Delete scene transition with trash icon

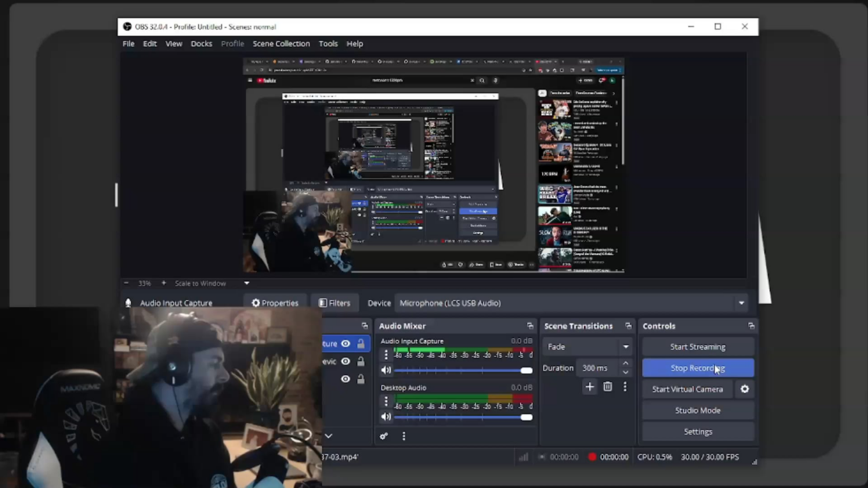coord(607,387)
